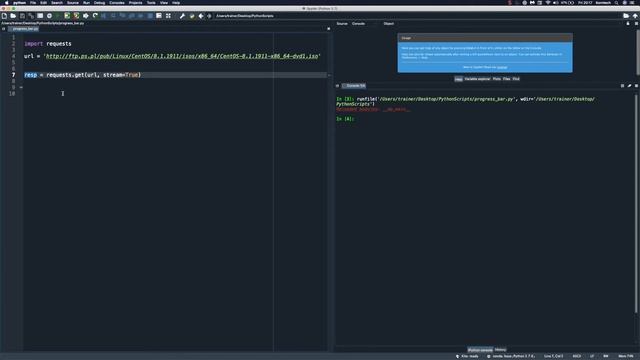Run cell and advance
This screenshot has height=360, width=640.
click(76, 16)
